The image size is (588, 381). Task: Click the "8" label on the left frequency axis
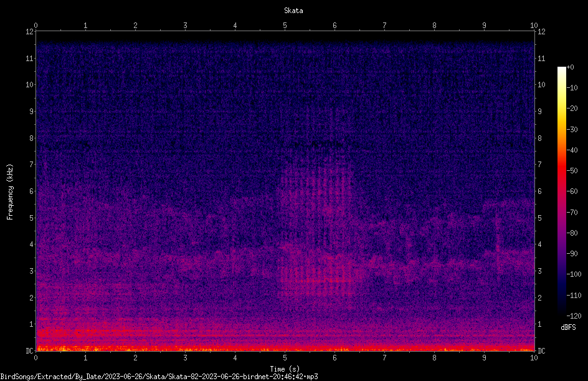coord(32,138)
